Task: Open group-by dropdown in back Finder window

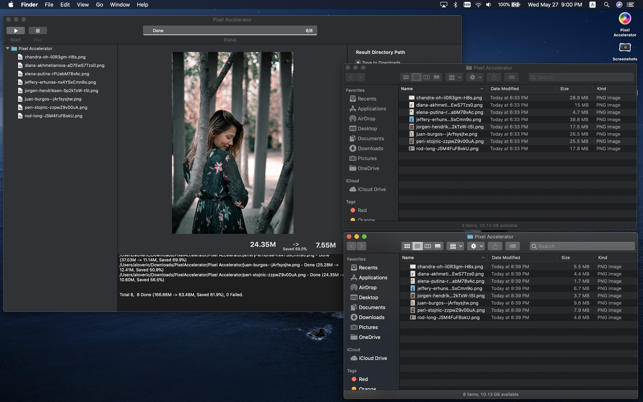Action: point(454,77)
